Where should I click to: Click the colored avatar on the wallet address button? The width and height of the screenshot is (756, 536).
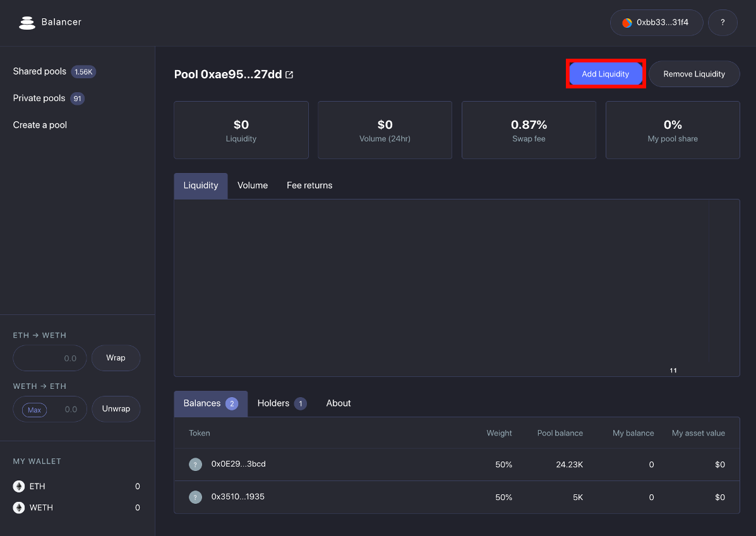[627, 22]
